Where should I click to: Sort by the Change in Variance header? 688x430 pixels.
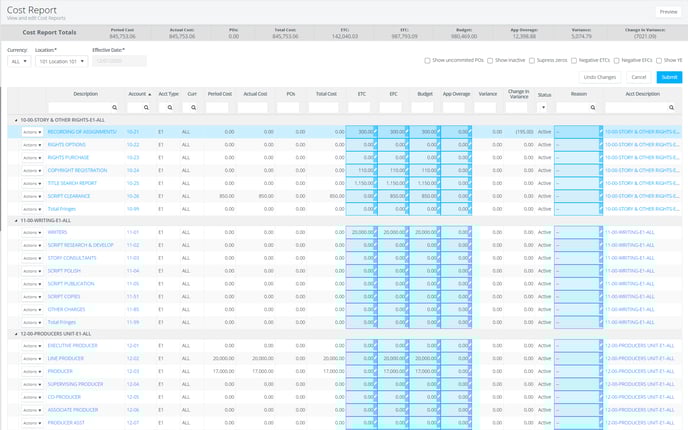tap(519, 94)
